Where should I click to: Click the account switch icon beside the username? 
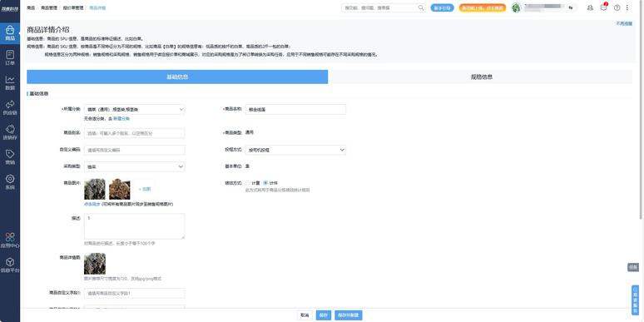(x=571, y=7)
